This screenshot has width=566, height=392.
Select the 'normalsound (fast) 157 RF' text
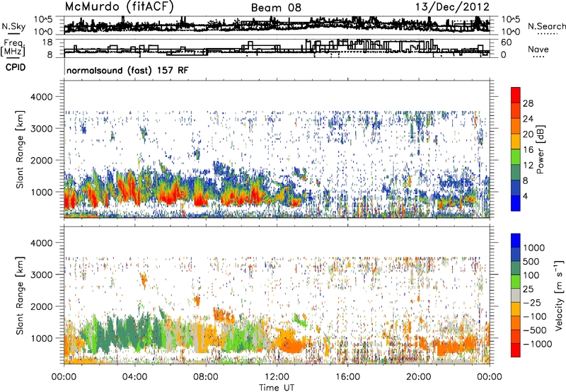127,70
